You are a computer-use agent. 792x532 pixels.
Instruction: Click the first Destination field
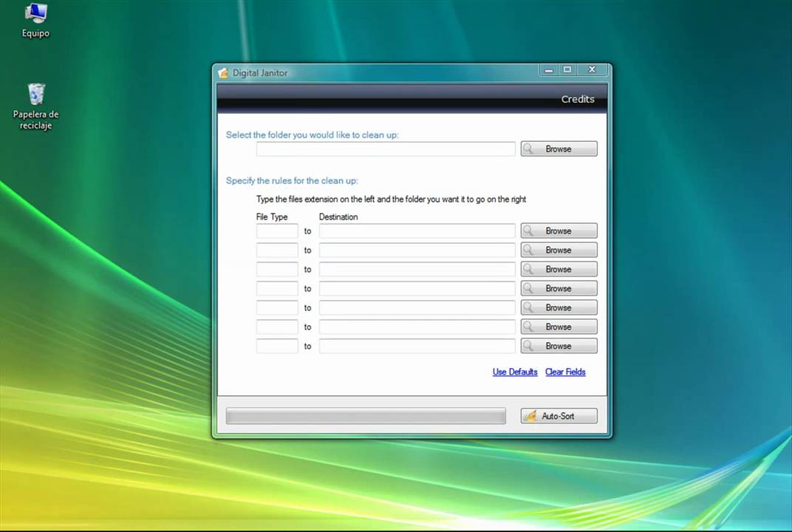[417, 231]
